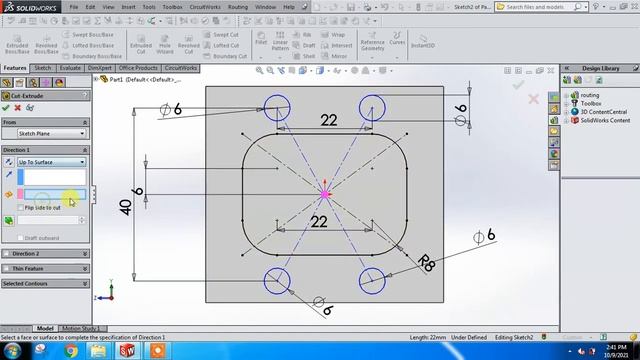
Task: Select the R8 radius dimension in sketch
Action: 427,263
